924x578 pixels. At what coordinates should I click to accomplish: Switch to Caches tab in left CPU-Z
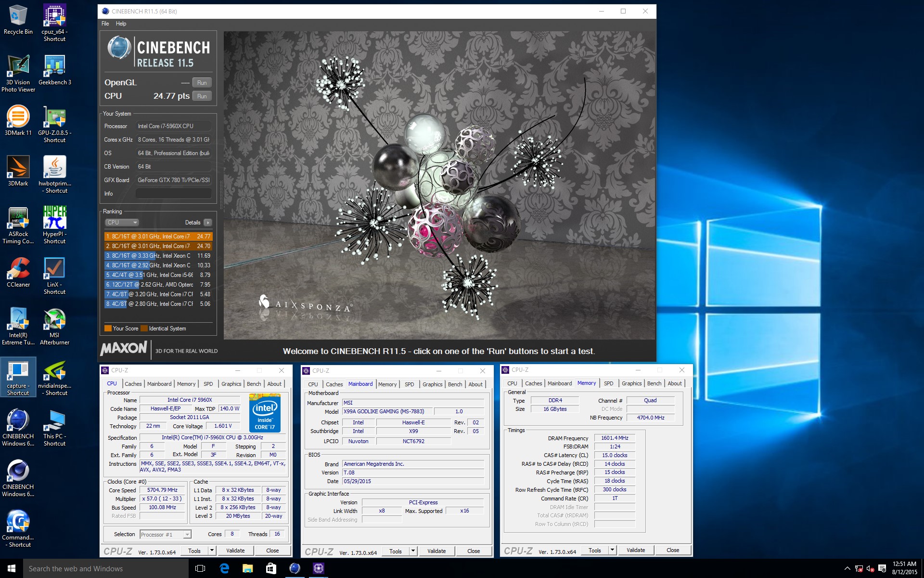[x=133, y=384]
